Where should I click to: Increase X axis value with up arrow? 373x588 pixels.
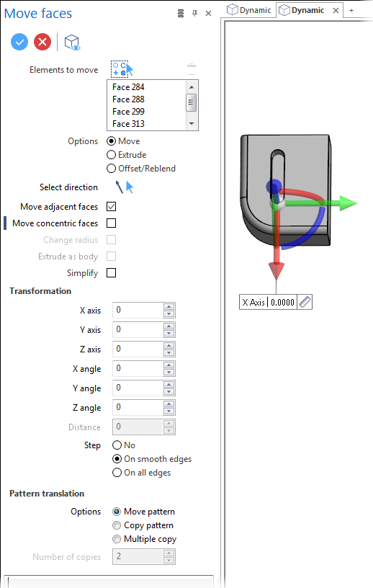pos(169,306)
